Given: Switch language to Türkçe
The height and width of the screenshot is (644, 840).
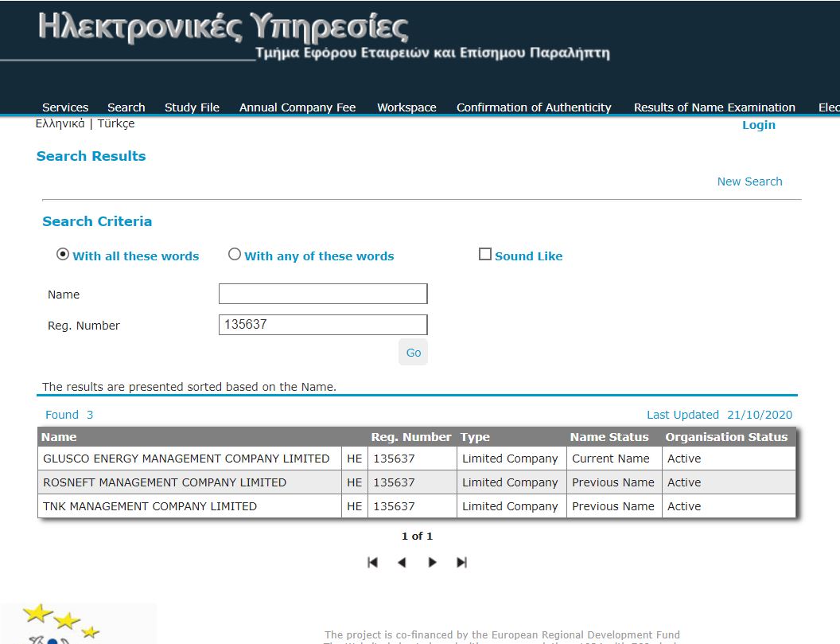Looking at the screenshot, I should coord(116,124).
